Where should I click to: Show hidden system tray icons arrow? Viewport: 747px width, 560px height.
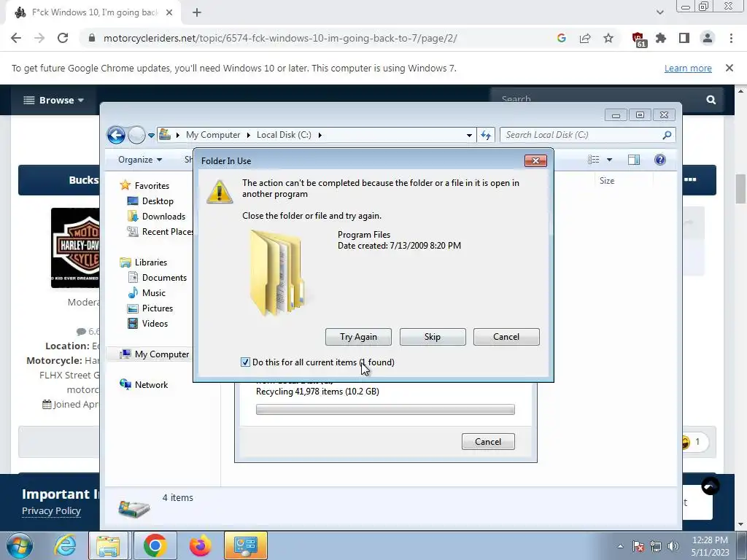click(620, 546)
